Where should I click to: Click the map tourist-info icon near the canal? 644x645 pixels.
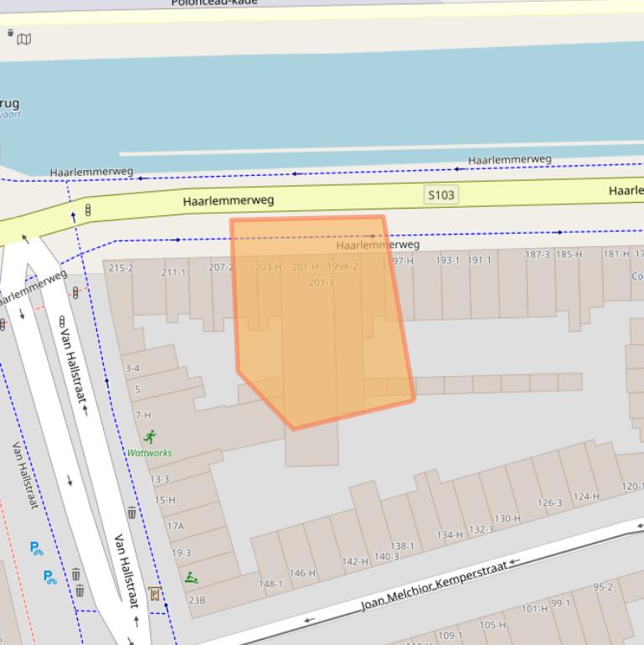click(25, 39)
